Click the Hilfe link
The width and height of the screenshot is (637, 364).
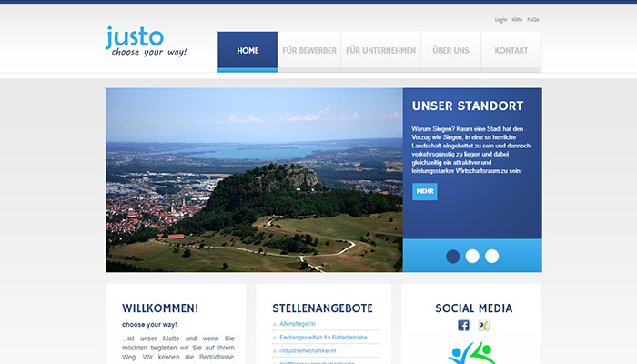click(x=517, y=19)
